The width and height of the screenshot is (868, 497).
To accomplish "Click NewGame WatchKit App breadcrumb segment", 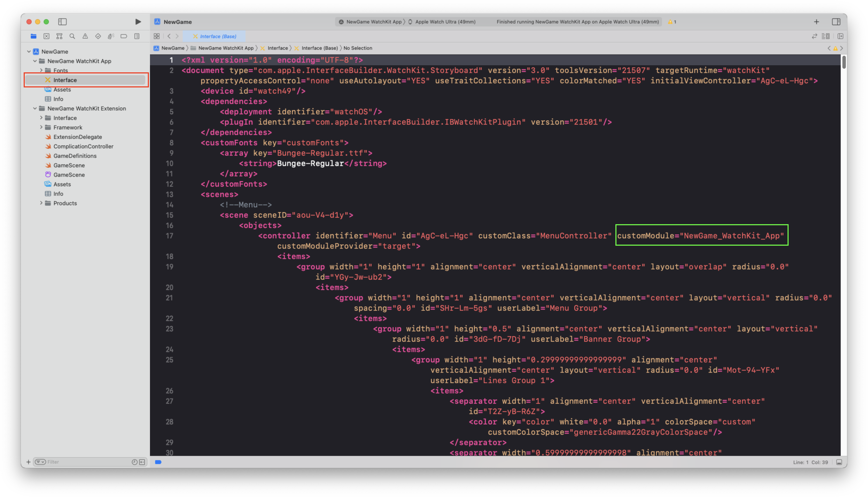I will point(222,48).
